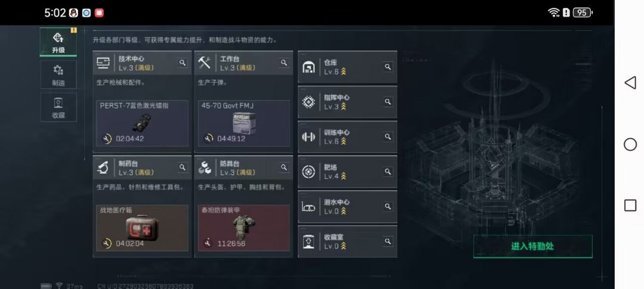Select 战地医疗箱 production item
Screen dimensions: 644x289
click(x=142, y=228)
